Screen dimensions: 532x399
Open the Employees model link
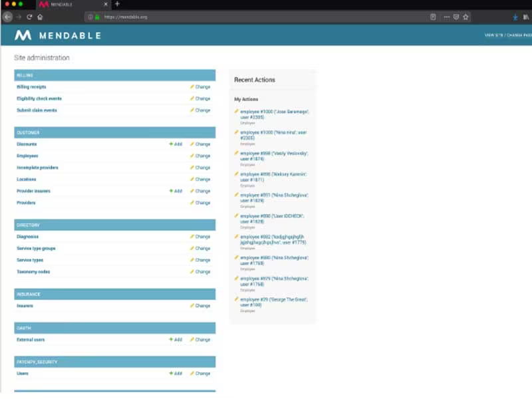coord(27,156)
